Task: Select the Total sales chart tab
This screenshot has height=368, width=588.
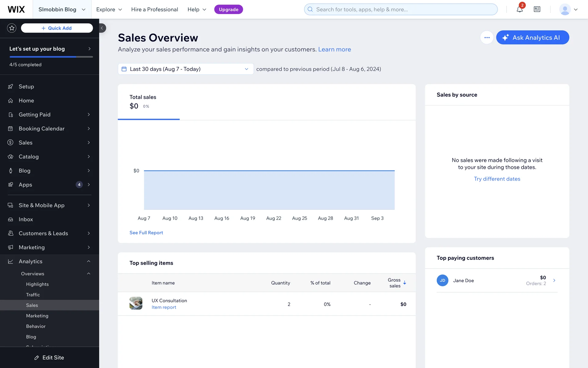Action: (149, 102)
